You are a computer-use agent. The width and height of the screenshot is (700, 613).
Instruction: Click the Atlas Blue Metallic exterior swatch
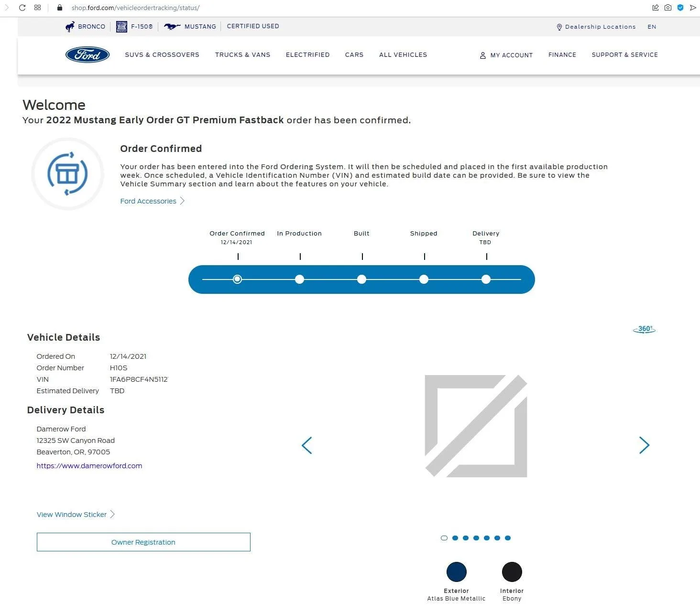[457, 572]
